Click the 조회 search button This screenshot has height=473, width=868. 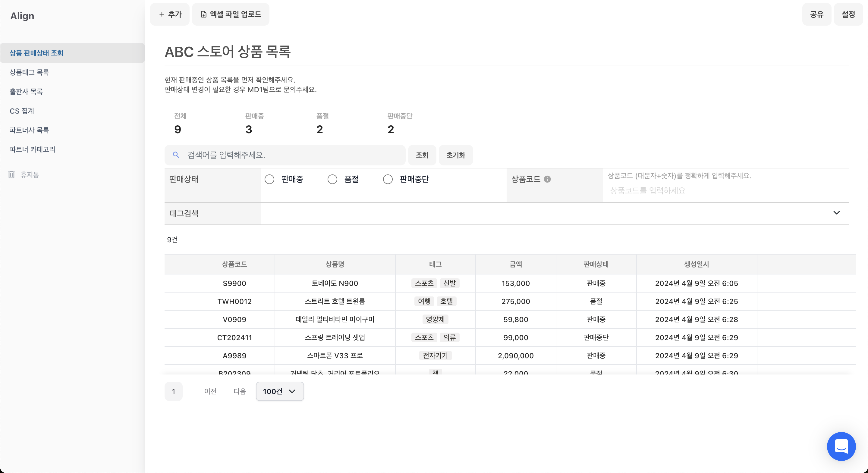click(422, 155)
